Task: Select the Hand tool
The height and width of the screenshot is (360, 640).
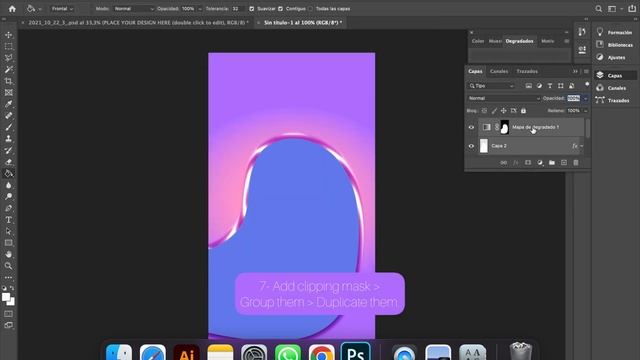Action: 9,254
